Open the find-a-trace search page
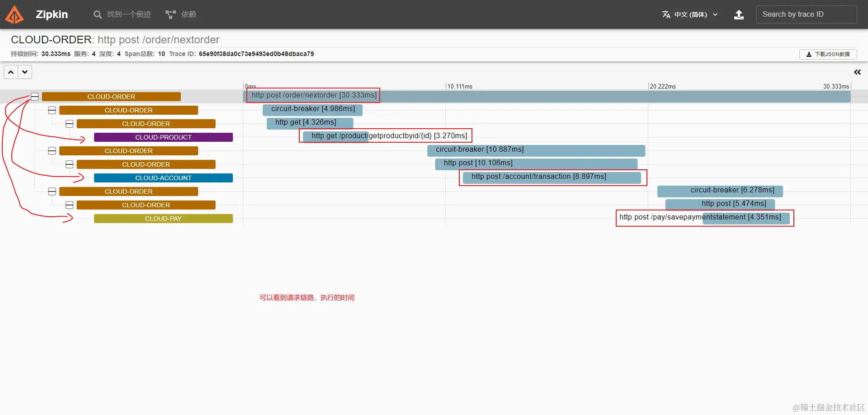 (122, 14)
